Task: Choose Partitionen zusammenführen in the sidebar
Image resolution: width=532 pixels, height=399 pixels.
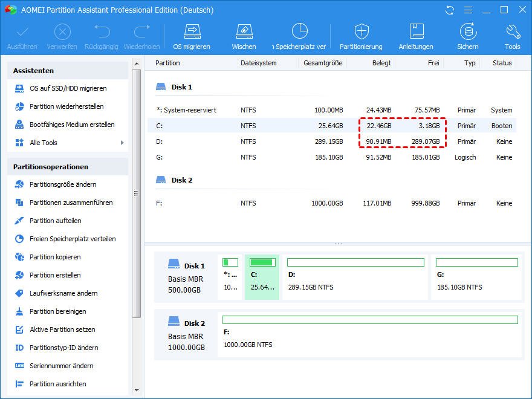Action: [x=71, y=203]
